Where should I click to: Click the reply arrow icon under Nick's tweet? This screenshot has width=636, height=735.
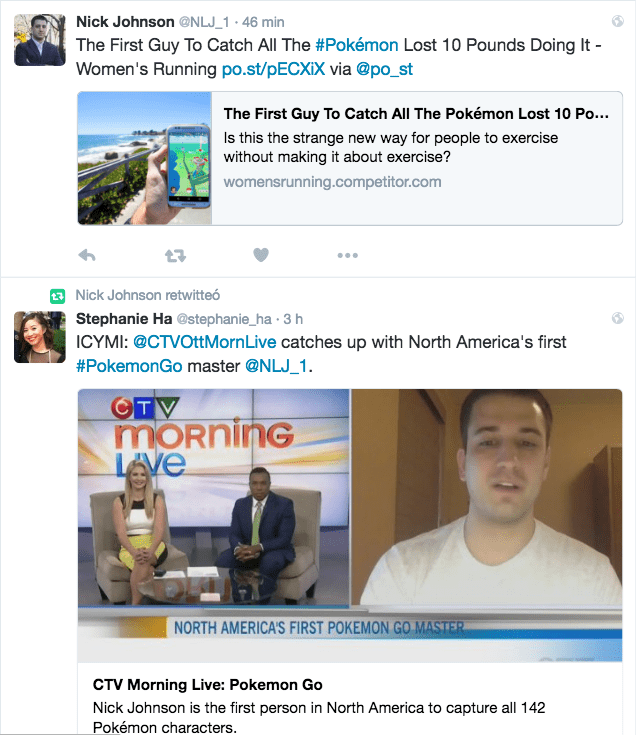click(87, 255)
